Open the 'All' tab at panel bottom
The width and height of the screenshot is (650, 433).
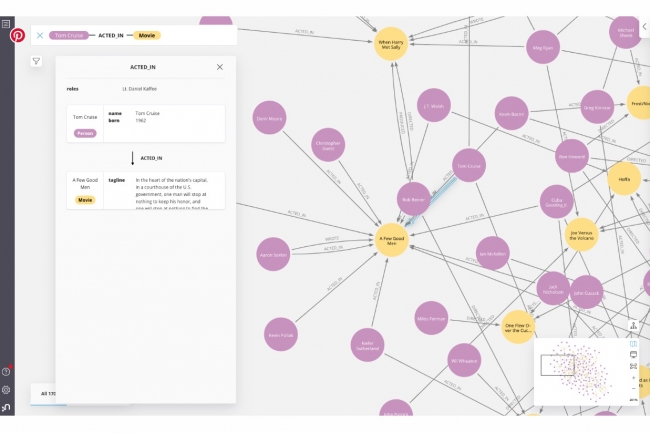pyautogui.click(x=49, y=394)
